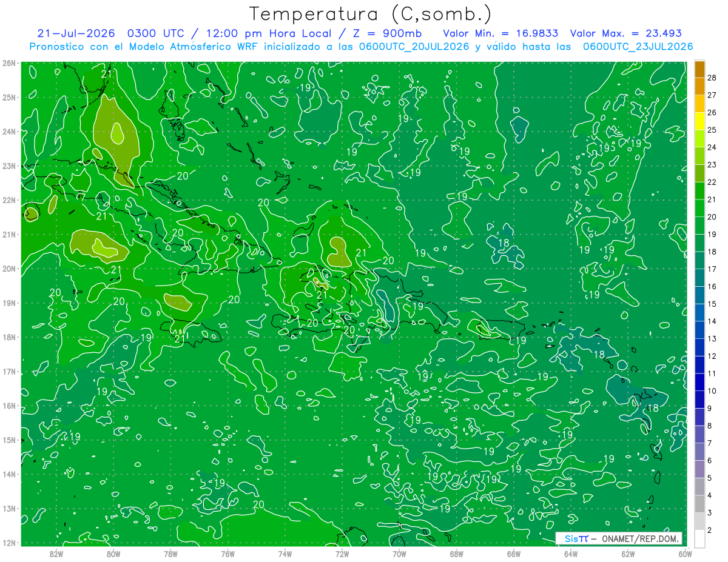Screen dimensions: 728x562
Task: Click the 64W longitude axis label
Action: 570,553
